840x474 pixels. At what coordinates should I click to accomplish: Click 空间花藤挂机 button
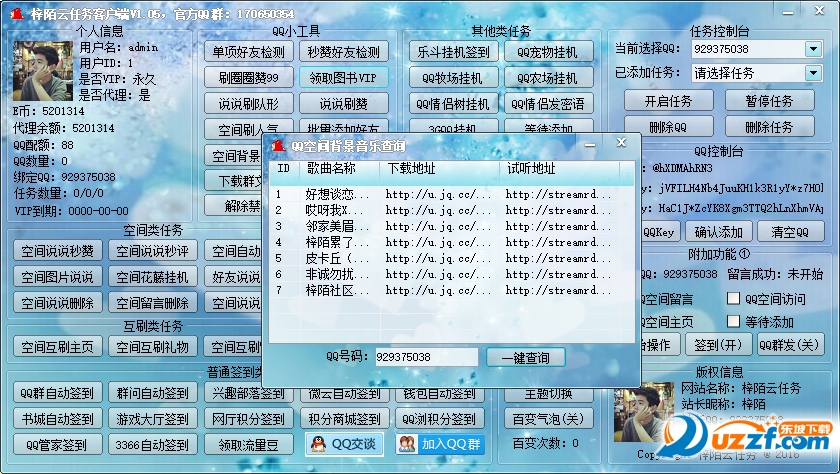point(153,277)
